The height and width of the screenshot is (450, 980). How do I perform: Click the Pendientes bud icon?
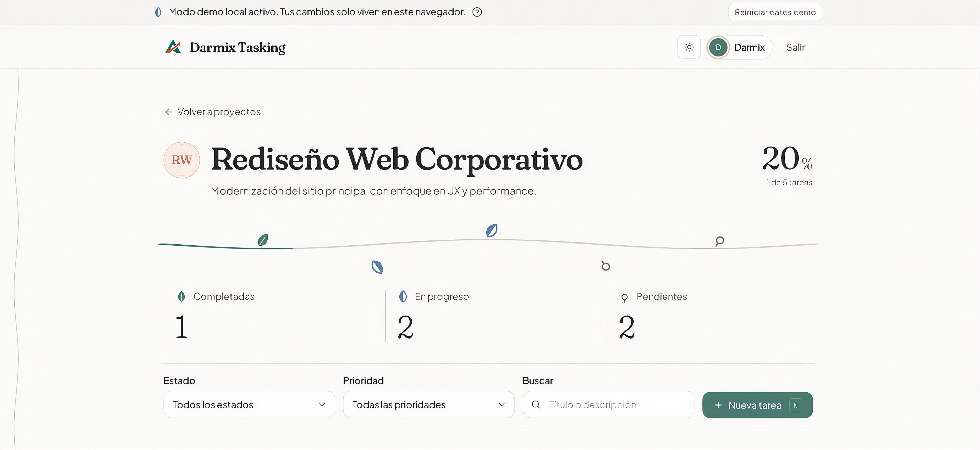click(624, 297)
